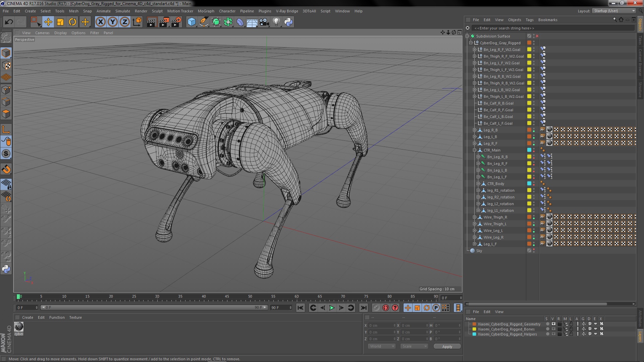The image size is (644, 362).
Task: Click the Undo arrow icon
Action: (9, 22)
